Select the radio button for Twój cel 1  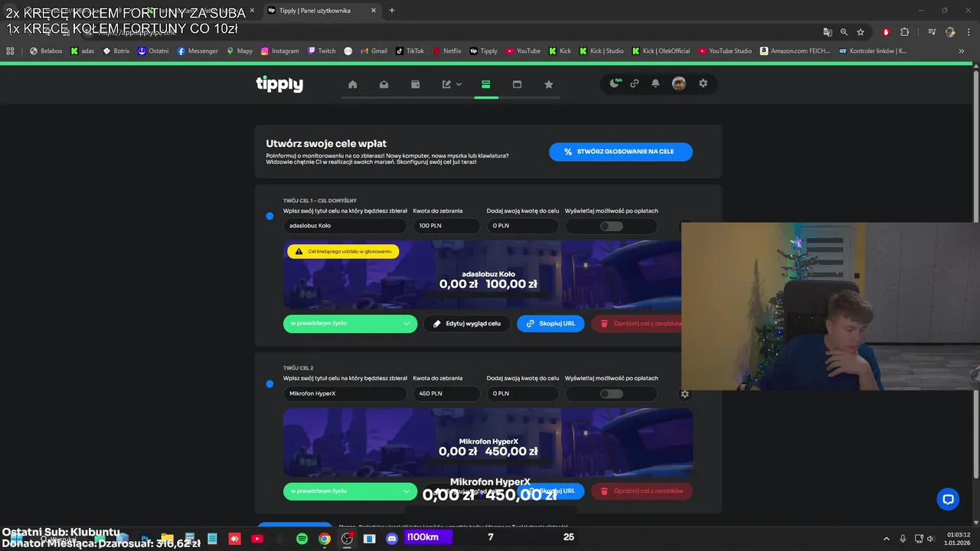tap(269, 216)
